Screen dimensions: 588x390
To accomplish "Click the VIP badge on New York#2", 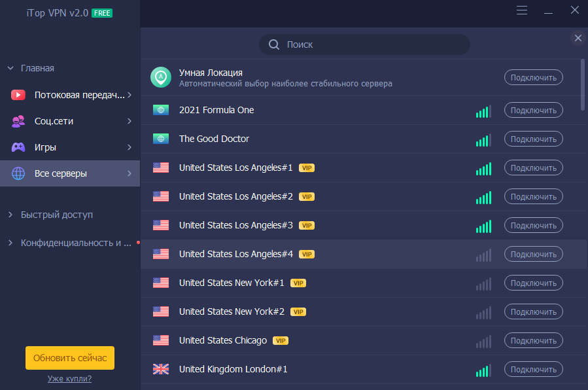I will coord(298,312).
